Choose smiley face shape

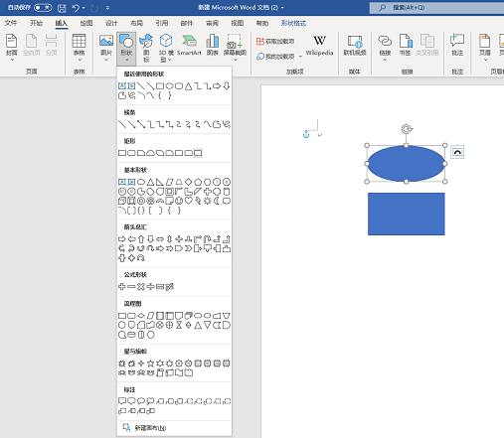179,201
